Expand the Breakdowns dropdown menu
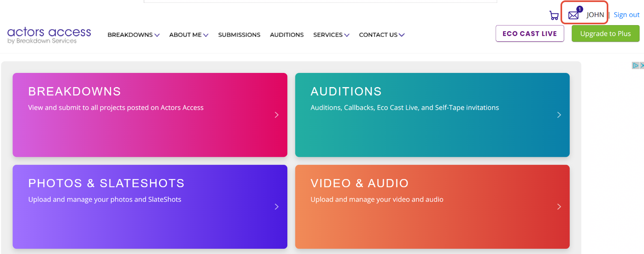This screenshot has width=644, height=254. click(x=134, y=35)
